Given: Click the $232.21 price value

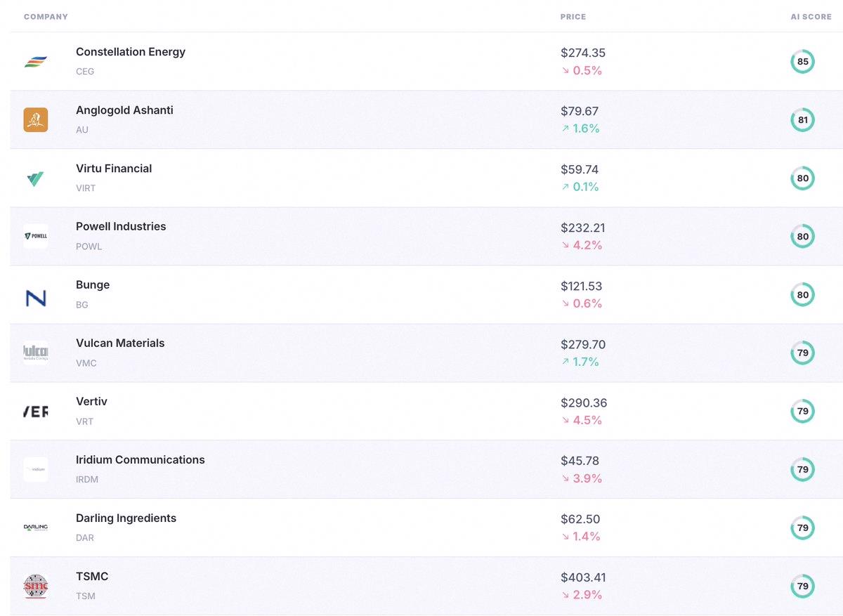Looking at the screenshot, I should tap(583, 228).
